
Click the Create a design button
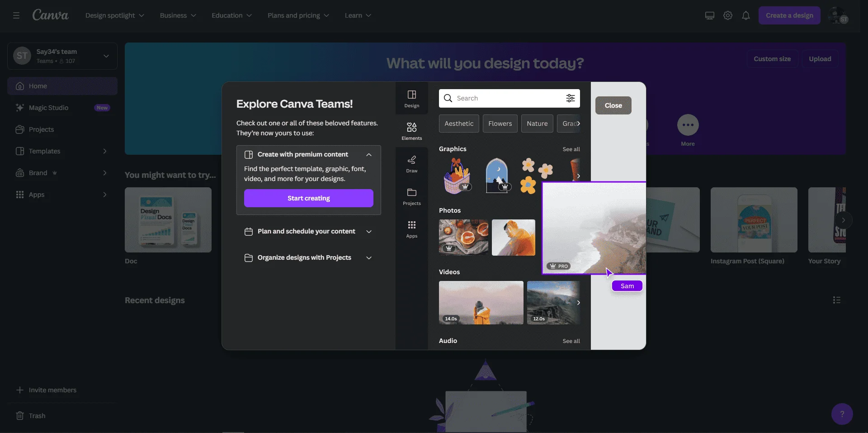[x=789, y=15]
